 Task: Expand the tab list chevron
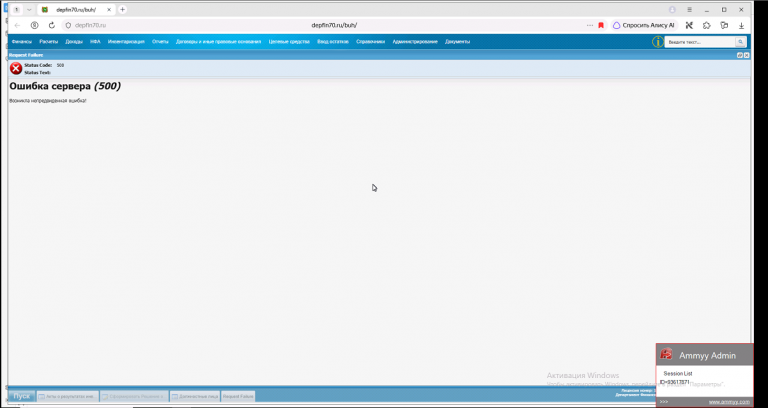(x=29, y=10)
